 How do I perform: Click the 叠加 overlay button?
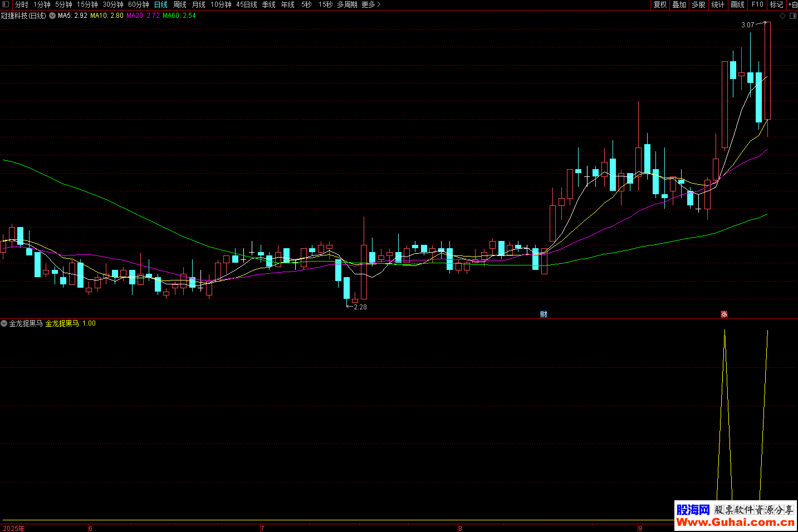pyautogui.click(x=679, y=4)
